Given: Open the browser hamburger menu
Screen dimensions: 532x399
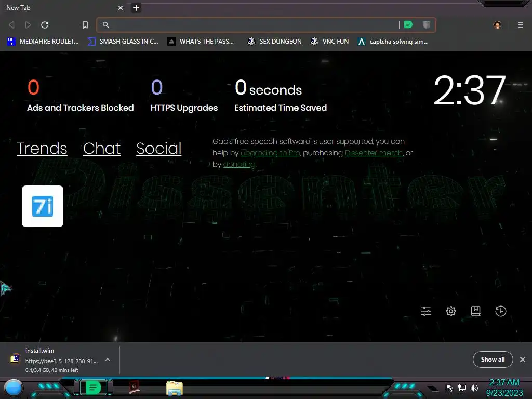Looking at the screenshot, I should coord(521,25).
